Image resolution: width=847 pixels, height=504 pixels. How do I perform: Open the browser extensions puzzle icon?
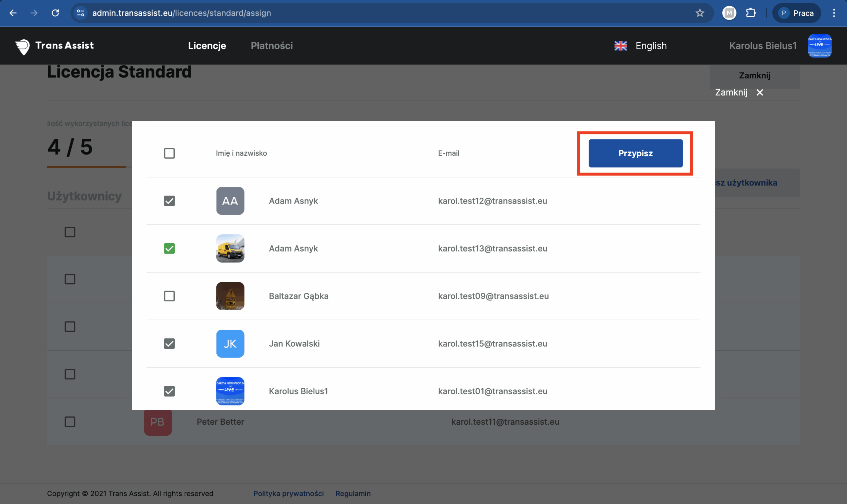click(x=750, y=13)
